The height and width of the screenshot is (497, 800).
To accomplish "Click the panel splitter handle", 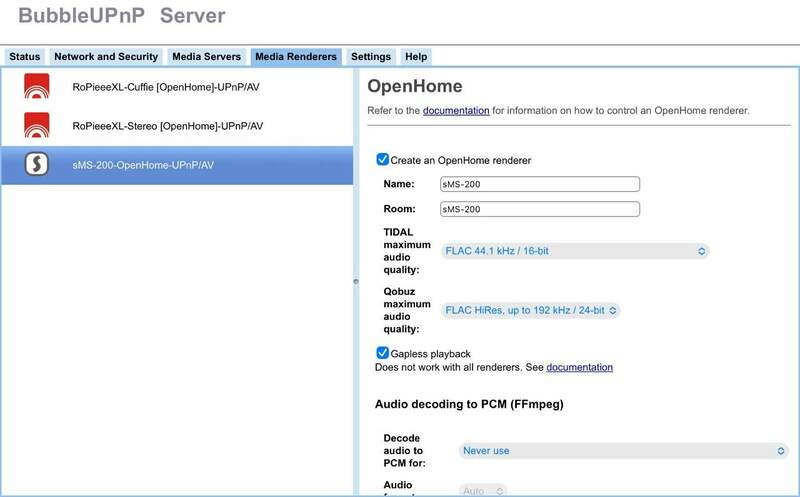I will (x=355, y=282).
